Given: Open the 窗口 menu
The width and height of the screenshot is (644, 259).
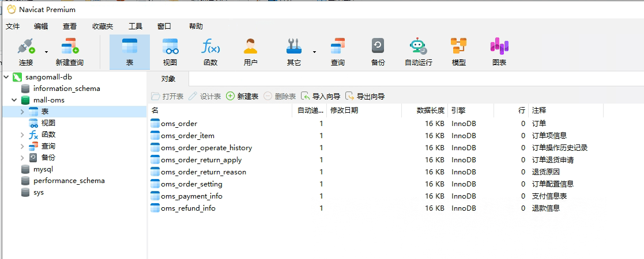Looking at the screenshot, I should [164, 26].
